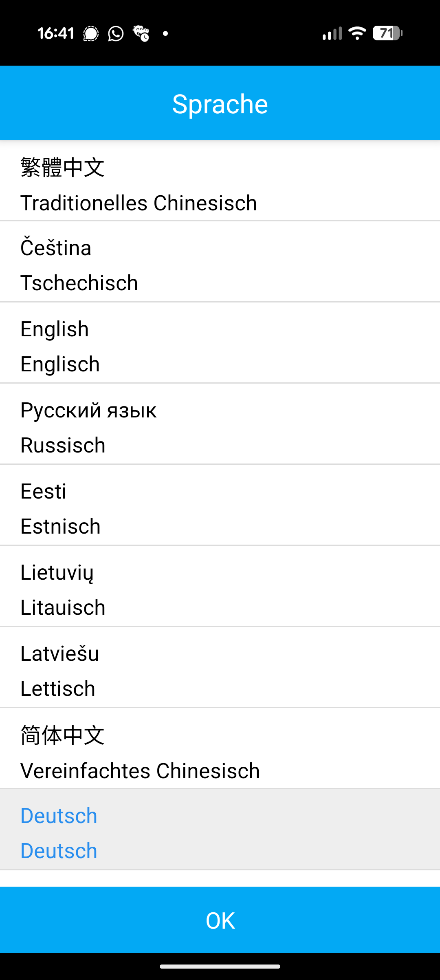The height and width of the screenshot is (980, 440).
Task: Tap the Signal notification icon
Action: click(91, 33)
